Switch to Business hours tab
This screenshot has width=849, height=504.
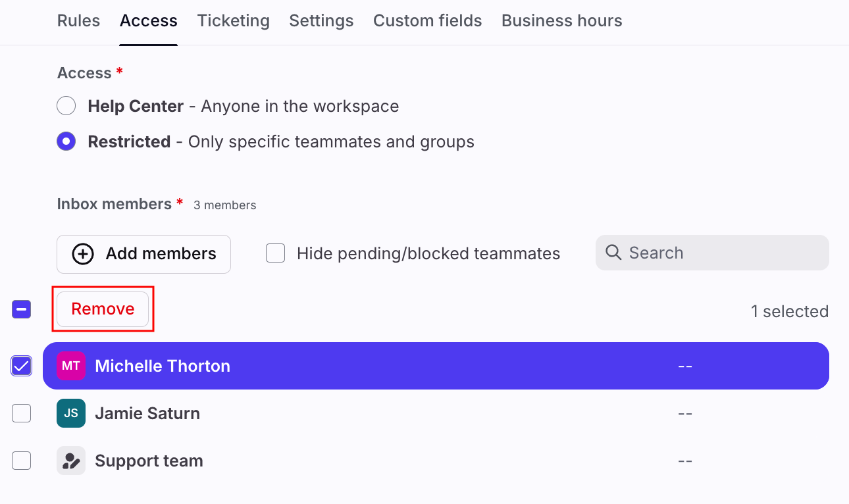(x=561, y=21)
